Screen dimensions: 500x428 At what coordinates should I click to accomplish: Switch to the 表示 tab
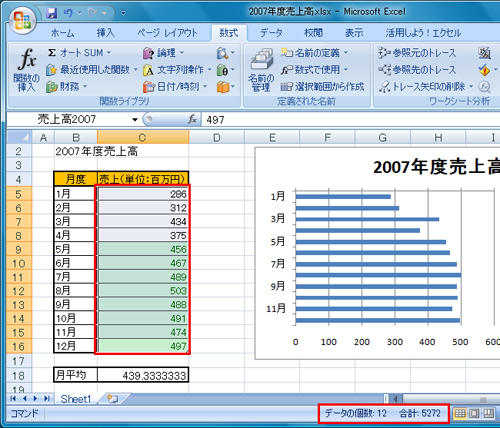[x=354, y=33]
